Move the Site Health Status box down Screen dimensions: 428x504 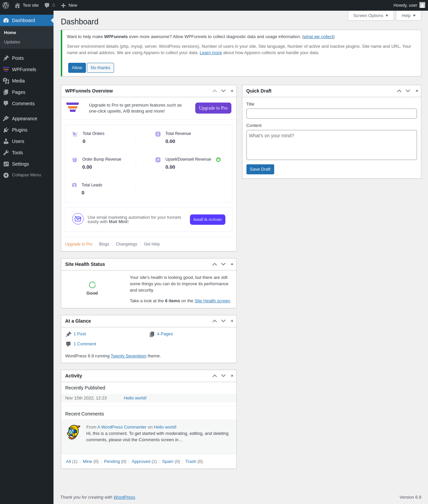pyautogui.click(x=223, y=264)
